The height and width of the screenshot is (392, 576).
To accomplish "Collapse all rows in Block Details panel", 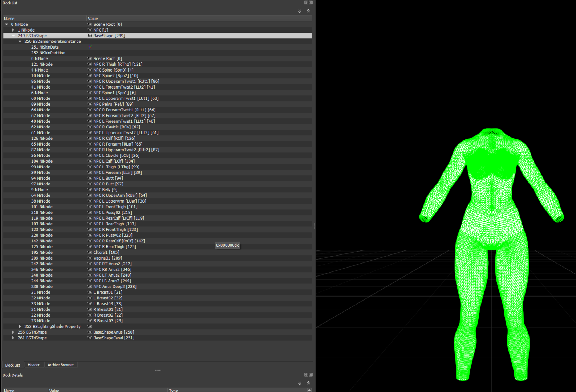I will click(x=308, y=383).
